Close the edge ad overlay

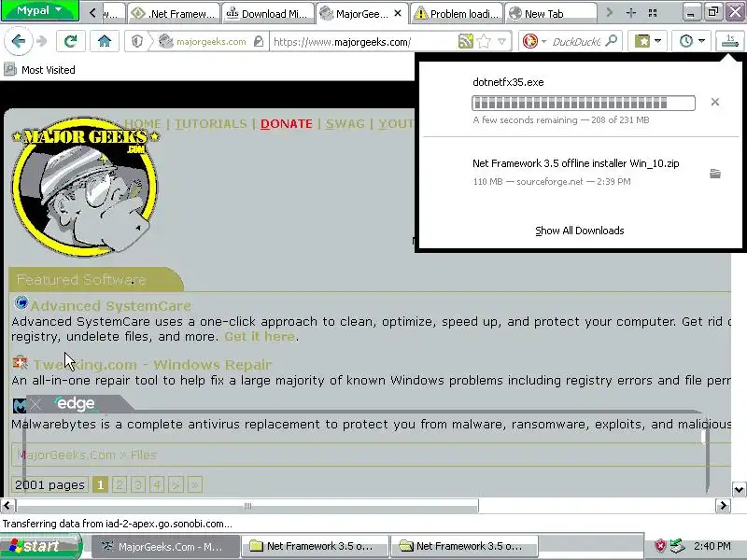coord(35,404)
